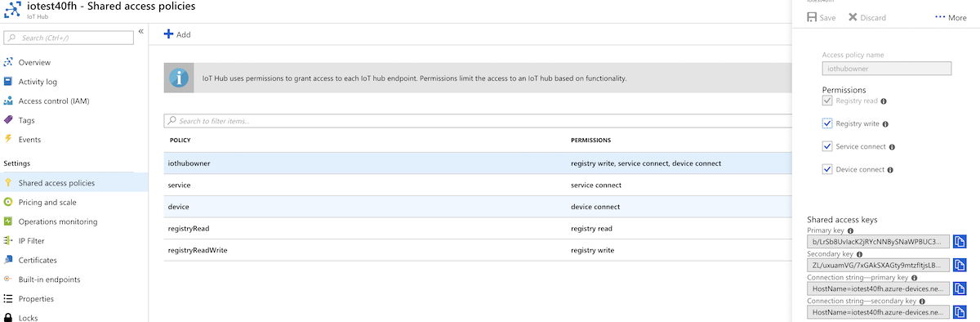Select the service policy row
Image resolution: width=980 pixels, height=322 pixels.
[478, 186]
